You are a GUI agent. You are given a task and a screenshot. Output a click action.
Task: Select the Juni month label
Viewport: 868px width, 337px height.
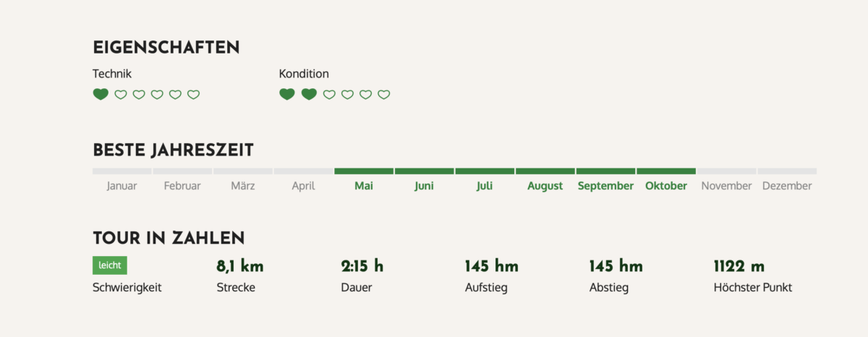(424, 186)
